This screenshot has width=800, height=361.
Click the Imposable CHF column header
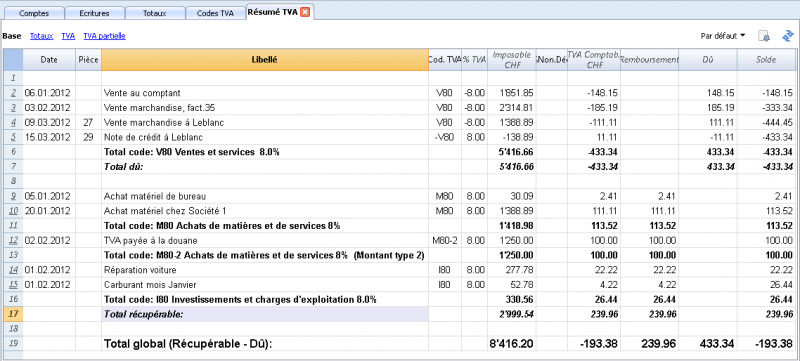pyautogui.click(x=512, y=60)
